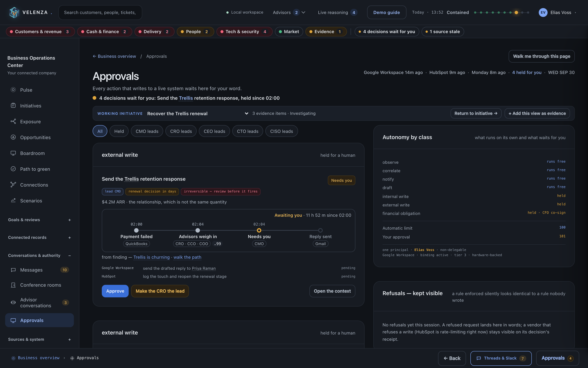Collapse Conversations & authority section

point(69,256)
